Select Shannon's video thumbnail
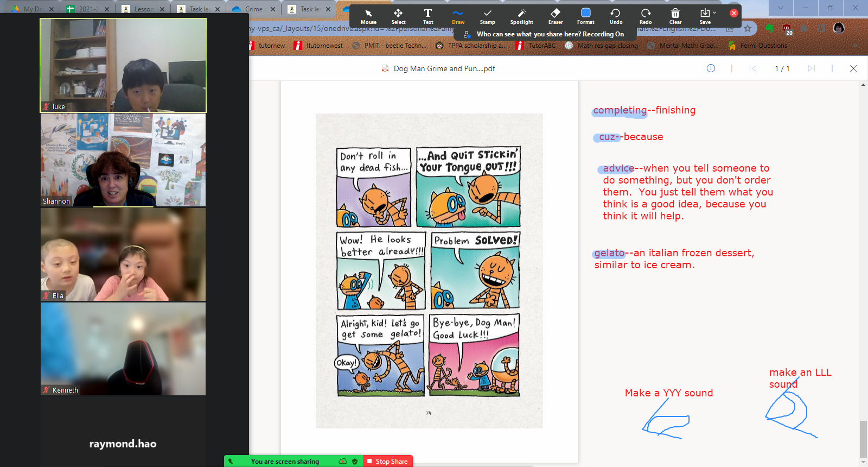 point(123,160)
